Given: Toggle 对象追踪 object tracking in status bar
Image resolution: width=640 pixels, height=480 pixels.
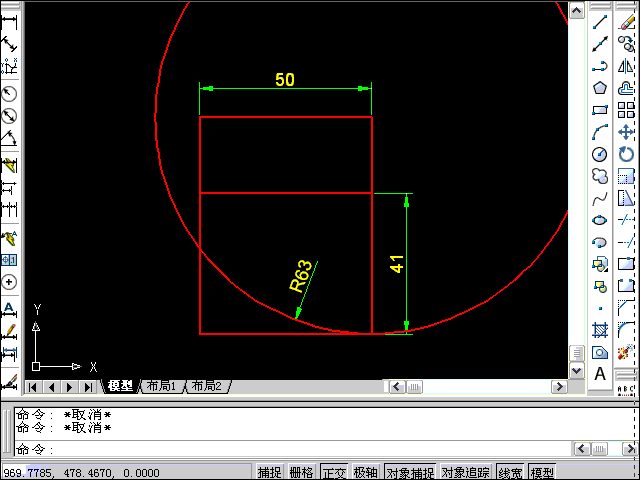Looking at the screenshot, I should point(465,472).
